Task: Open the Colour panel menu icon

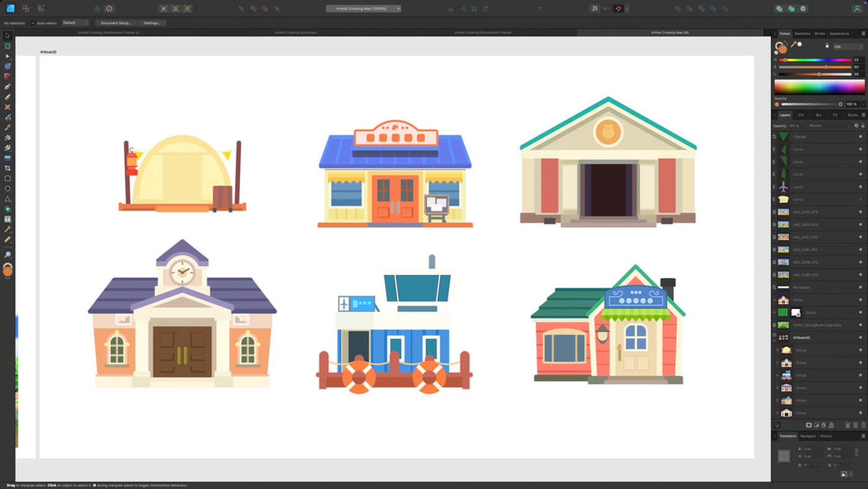Action: (863, 33)
